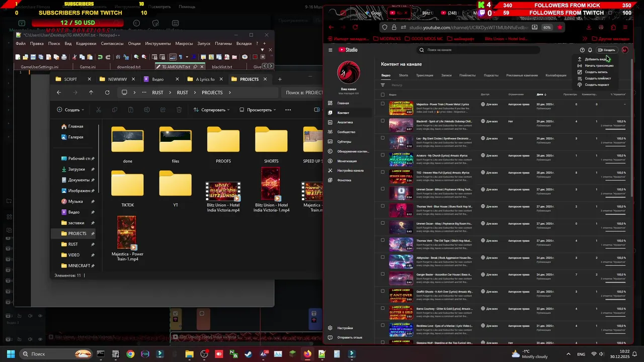
Task: Open the account avatar in Studio header
Action: pos(624,50)
